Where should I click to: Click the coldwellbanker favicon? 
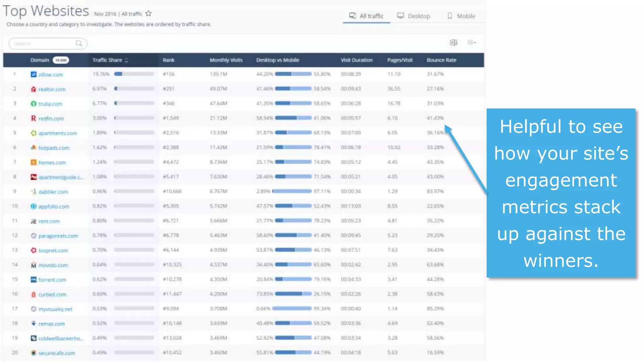[x=33, y=338]
